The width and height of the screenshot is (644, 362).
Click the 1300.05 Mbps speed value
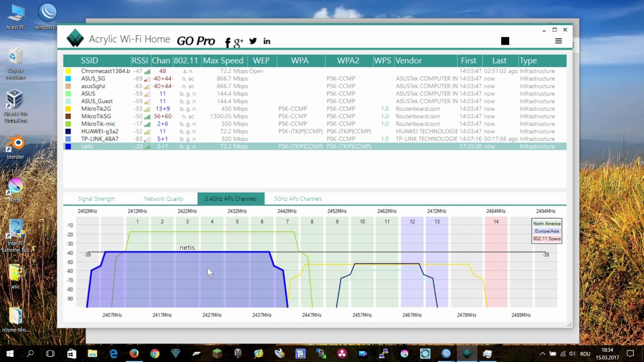228,117
